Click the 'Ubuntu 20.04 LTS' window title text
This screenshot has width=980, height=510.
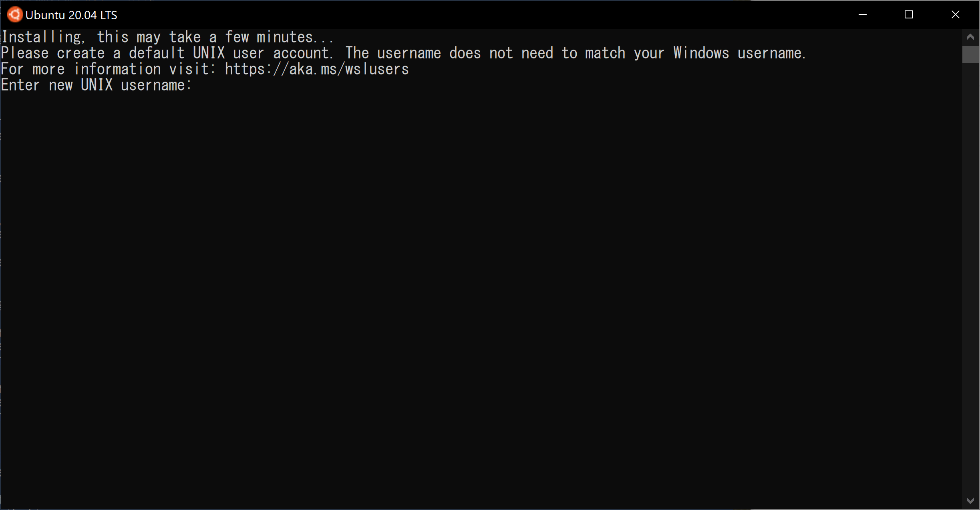coord(71,15)
